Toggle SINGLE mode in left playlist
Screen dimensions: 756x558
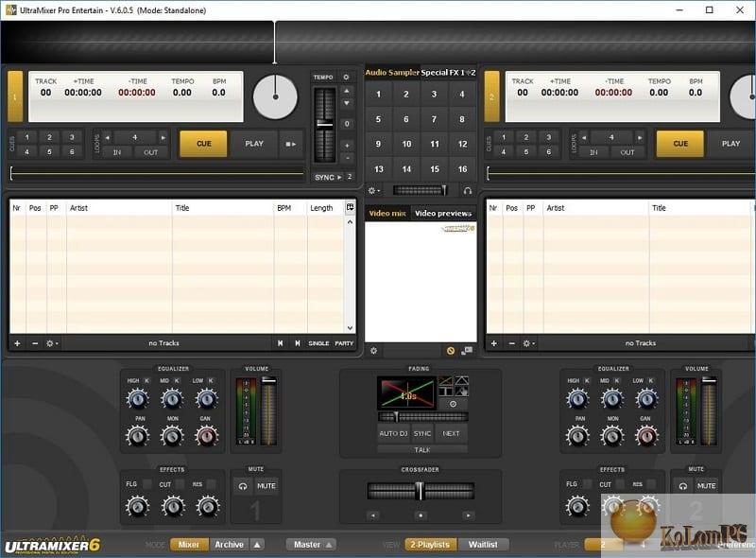pyautogui.click(x=318, y=343)
